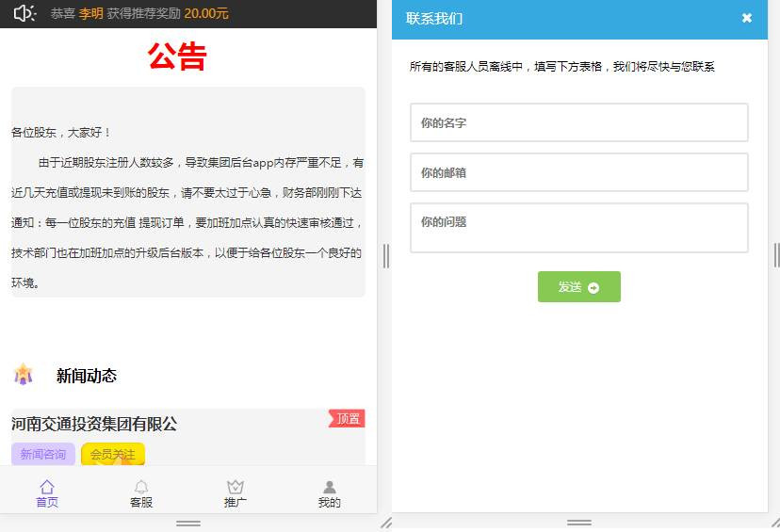
Task: Focus the 你的名字 name field
Action: [x=579, y=122]
